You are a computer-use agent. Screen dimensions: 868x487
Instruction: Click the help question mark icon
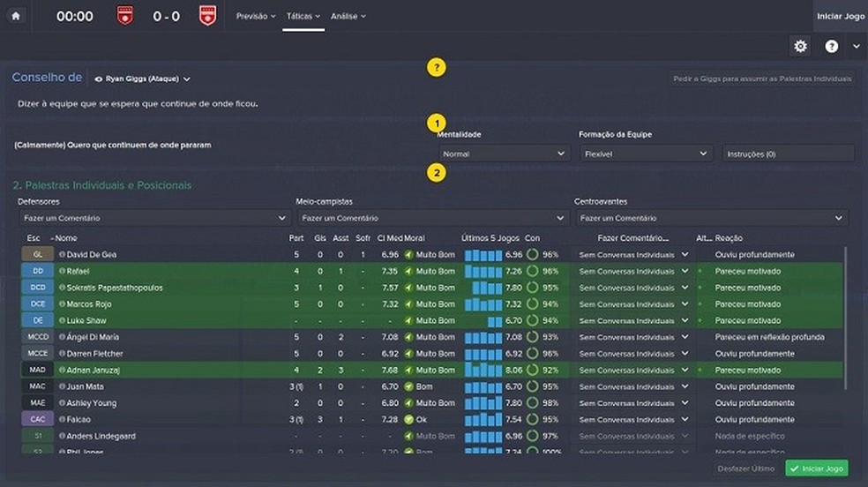coord(831,47)
